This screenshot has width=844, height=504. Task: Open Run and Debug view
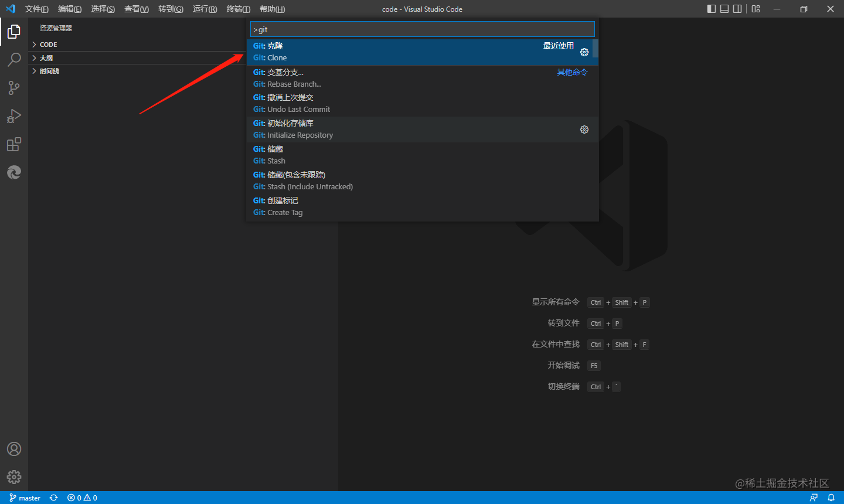point(14,116)
